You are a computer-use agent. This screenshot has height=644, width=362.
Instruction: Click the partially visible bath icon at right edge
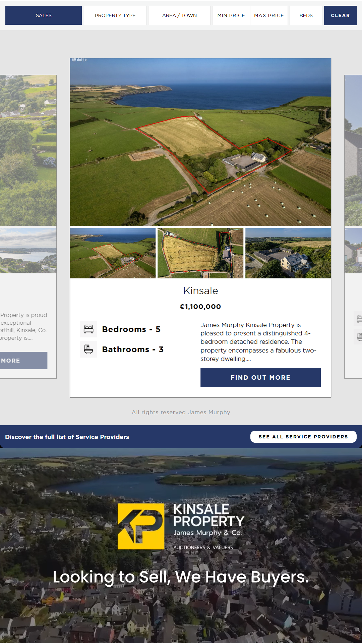(x=359, y=336)
